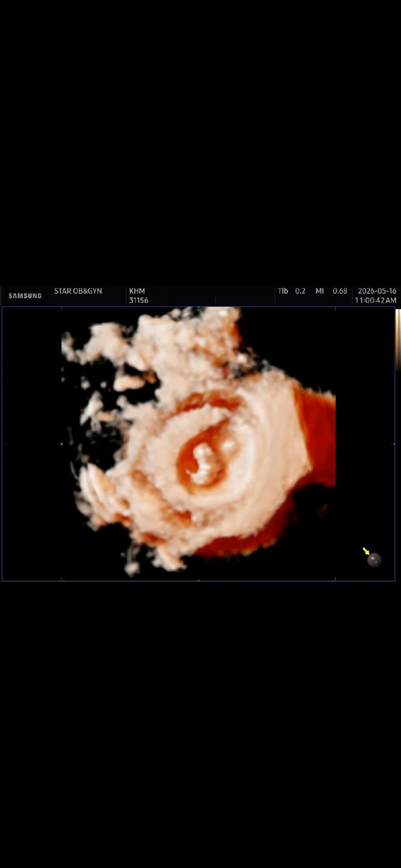Click the light source direction sphere icon
This screenshot has height=868, width=401.
point(374,560)
